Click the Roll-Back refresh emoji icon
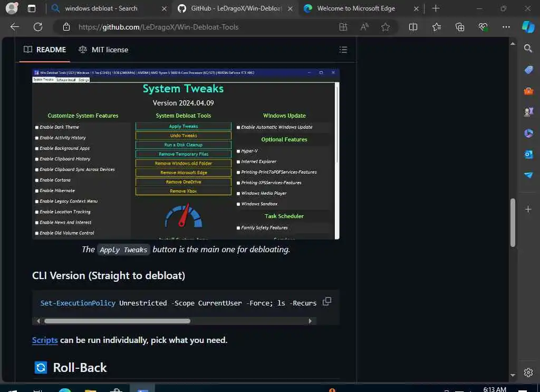Viewport: 540px width, 392px height. tap(41, 368)
